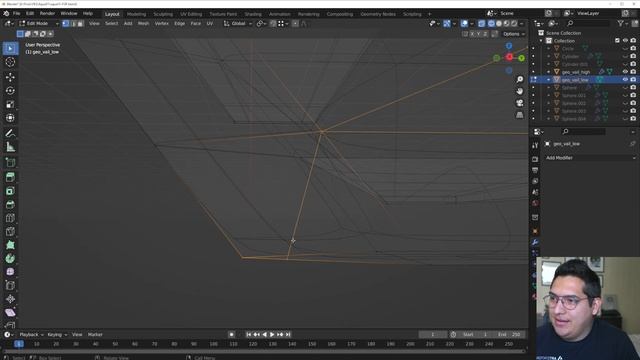640x360 pixels.
Task: Open the Options dropdown
Action: point(513,34)
